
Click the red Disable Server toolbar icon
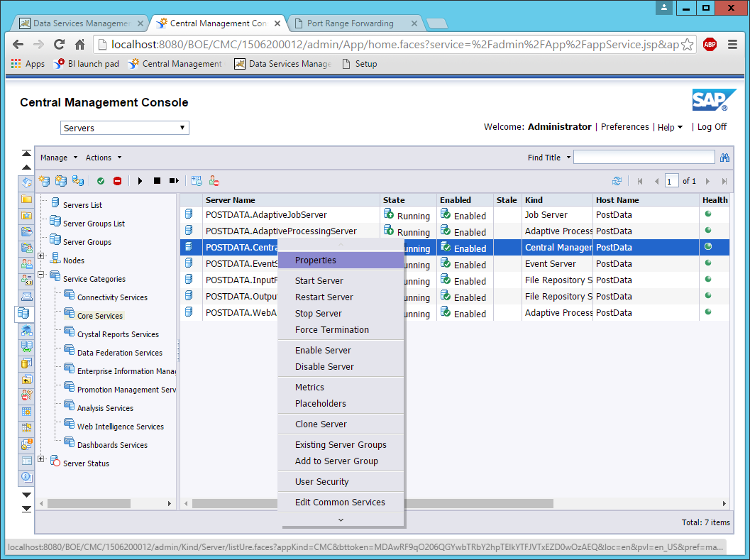[117, 181]
